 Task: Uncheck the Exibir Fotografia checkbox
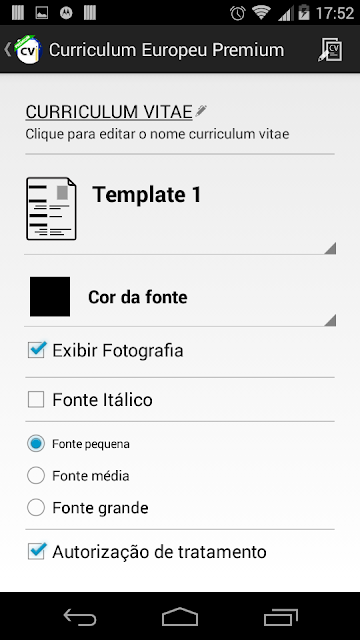click(36, 350)
